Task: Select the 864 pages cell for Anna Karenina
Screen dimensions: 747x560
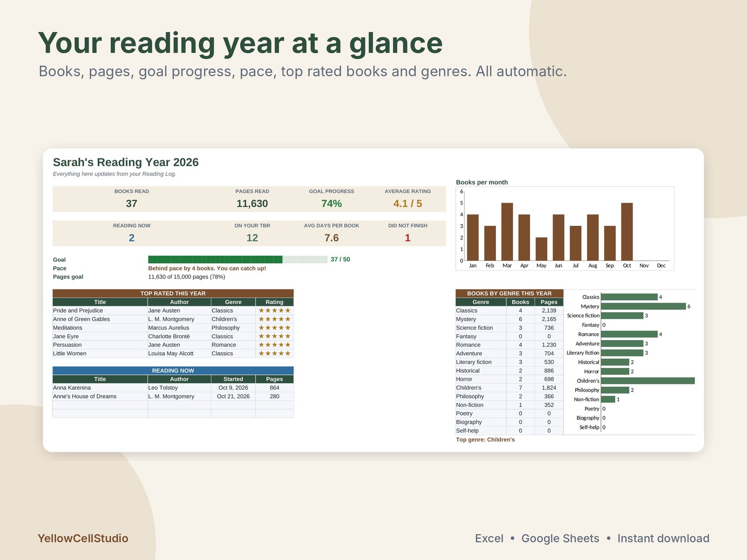Action: (x=275, y=388)
